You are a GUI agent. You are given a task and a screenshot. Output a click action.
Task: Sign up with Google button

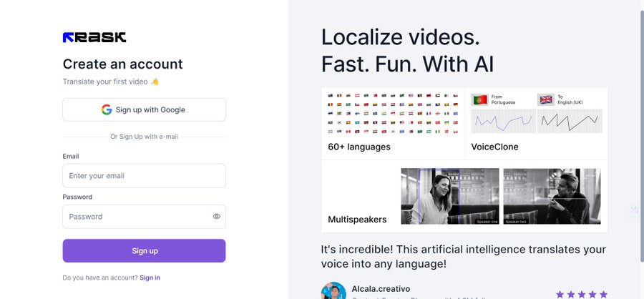[x=144, y=109]
